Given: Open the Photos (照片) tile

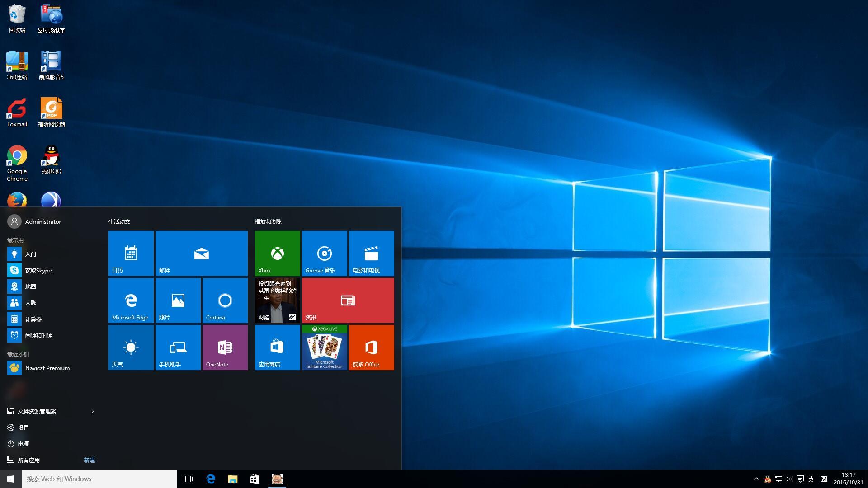Looking at the screenshot, I should coord(178,300).
